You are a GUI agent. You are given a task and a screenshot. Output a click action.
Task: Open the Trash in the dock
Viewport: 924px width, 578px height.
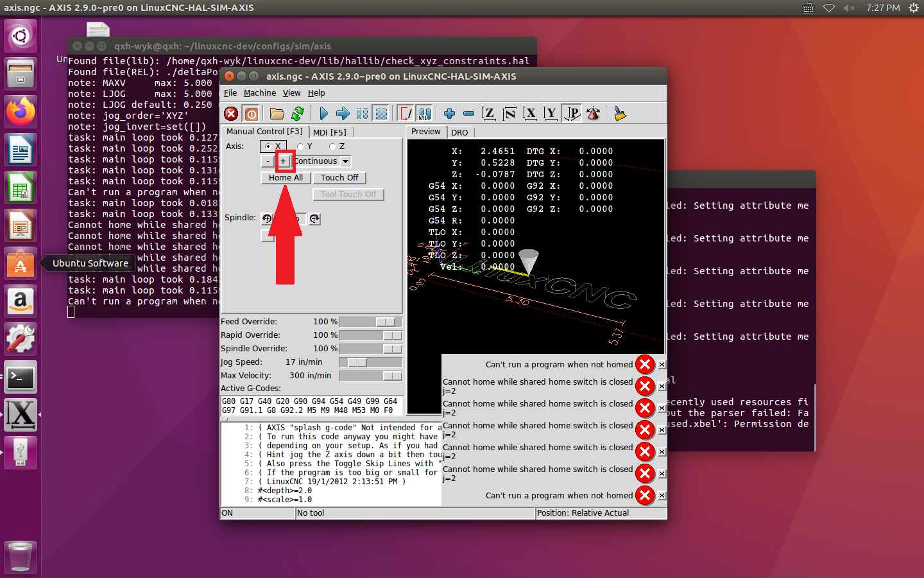[21, 556]
